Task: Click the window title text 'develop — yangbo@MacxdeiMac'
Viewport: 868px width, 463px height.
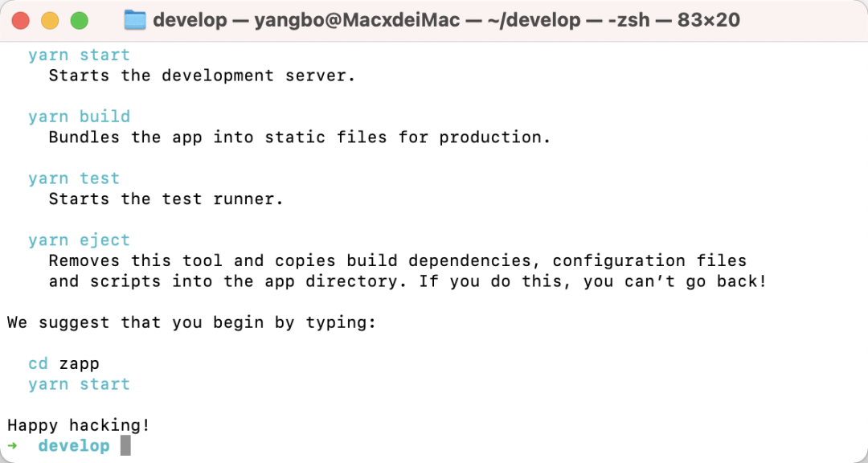Action: coord(306,20)
